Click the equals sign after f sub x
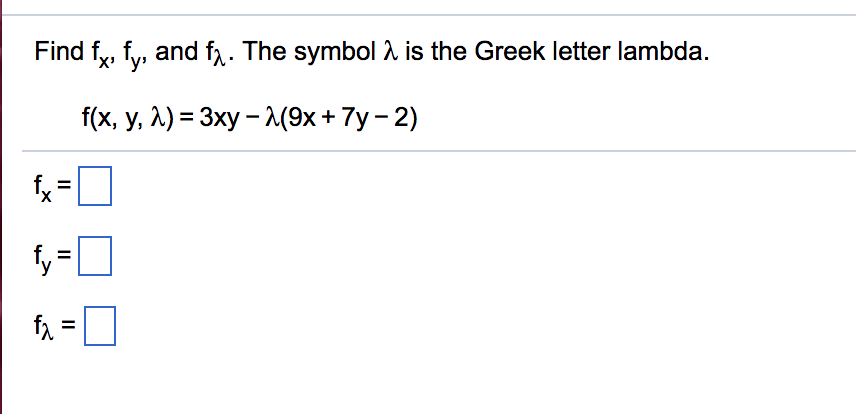856x414 pixels. pos(64,187)
